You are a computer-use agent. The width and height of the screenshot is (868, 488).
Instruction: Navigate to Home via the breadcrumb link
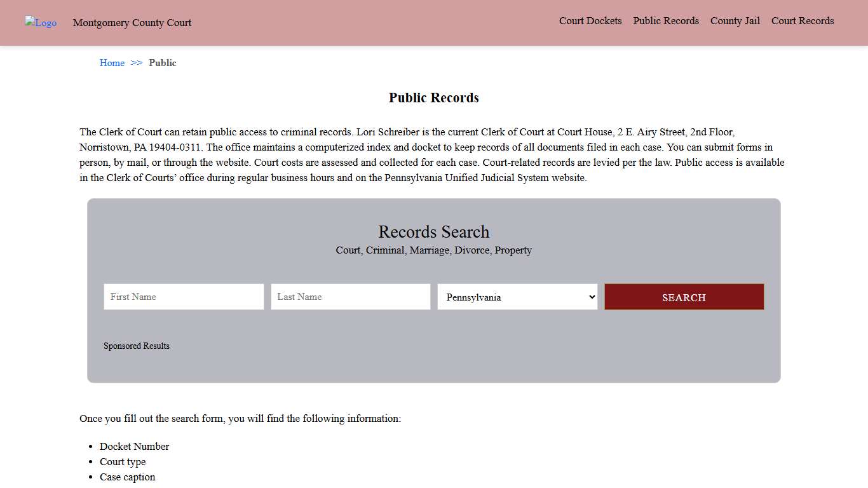pos(112,62)
